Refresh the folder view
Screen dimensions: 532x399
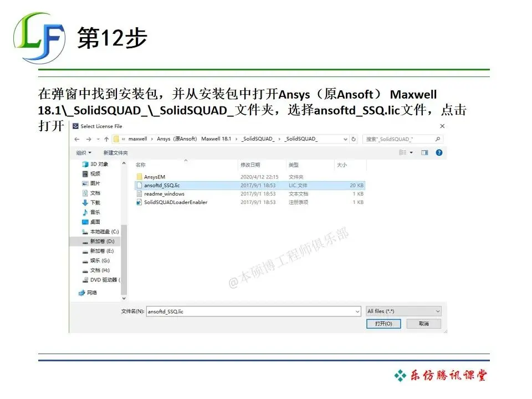(x=354, y=139)
